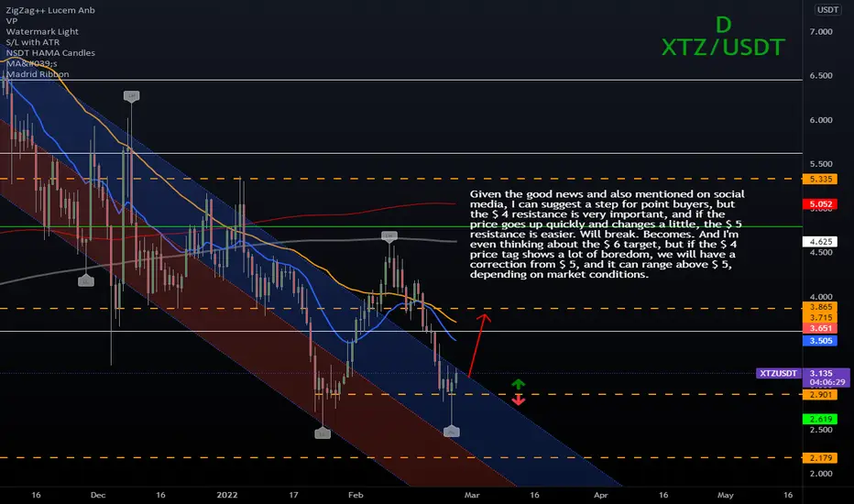Click the 2.500 price axis value

tap(821, 430)
